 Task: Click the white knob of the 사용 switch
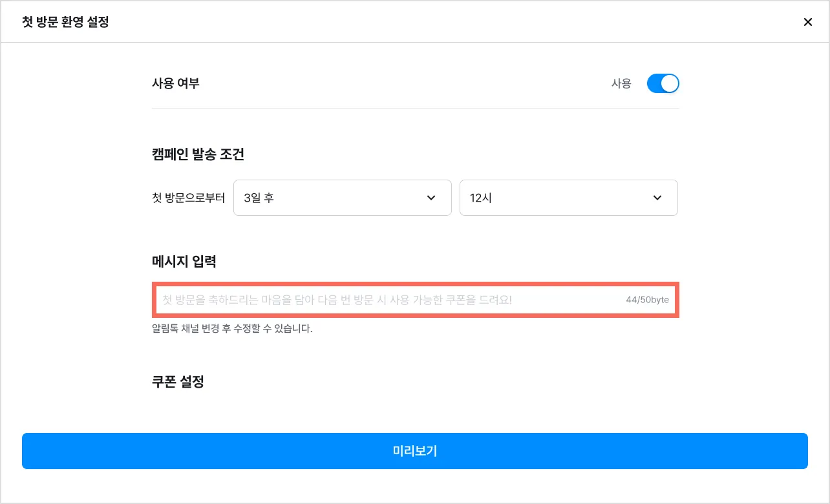click(670, 84)
